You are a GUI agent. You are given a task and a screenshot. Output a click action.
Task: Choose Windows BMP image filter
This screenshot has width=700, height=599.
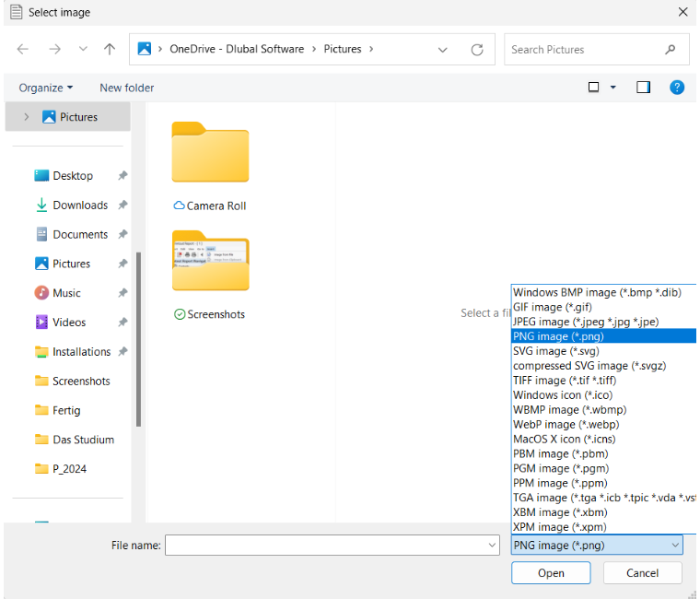603,292
